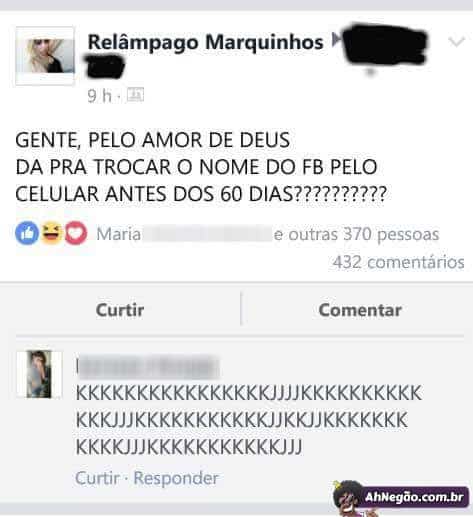Open the commenter's profile picture
Screen dimensions: 473x517
point(39,374)
